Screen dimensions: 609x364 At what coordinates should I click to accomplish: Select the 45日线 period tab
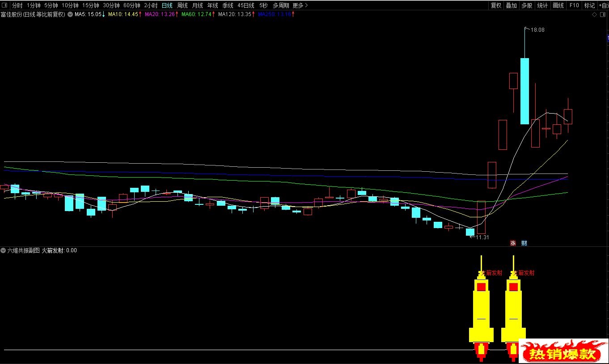[246, 5]
